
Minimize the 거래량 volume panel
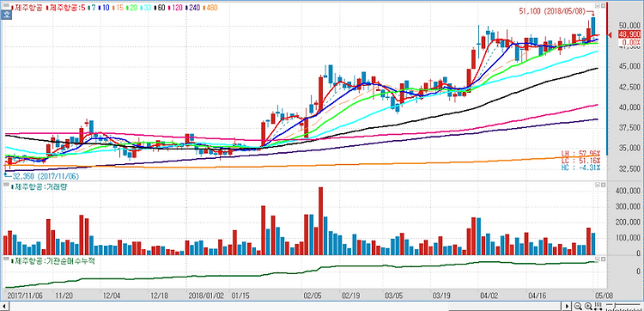point(598,186)
